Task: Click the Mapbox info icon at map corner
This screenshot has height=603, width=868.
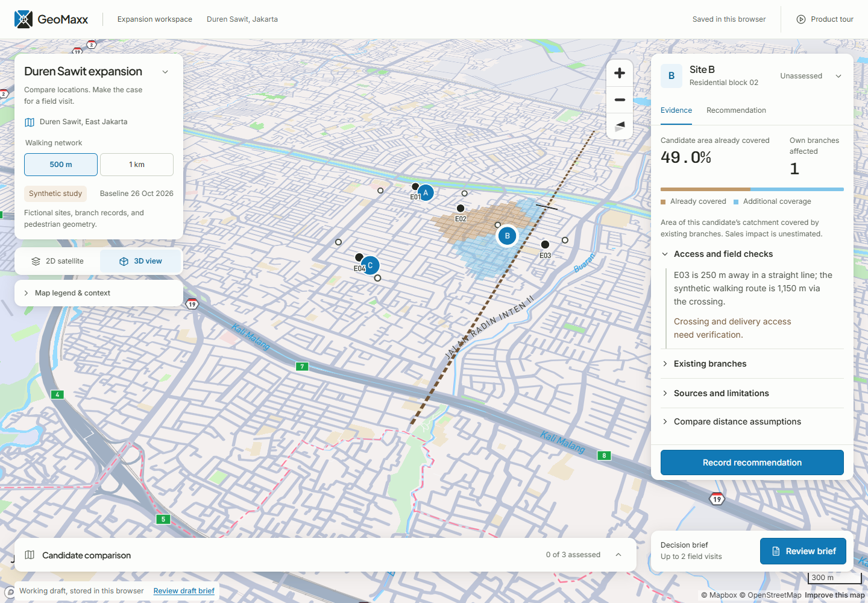Action: (10, 592)
